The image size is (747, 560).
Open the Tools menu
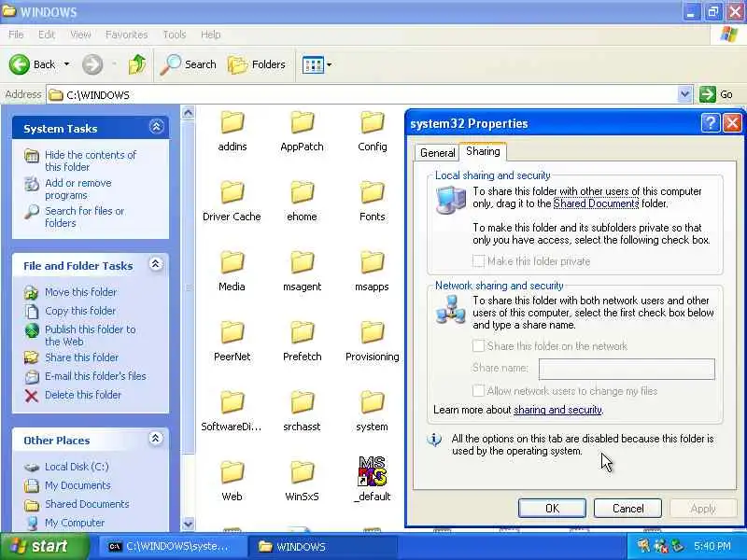click(175, 35)
